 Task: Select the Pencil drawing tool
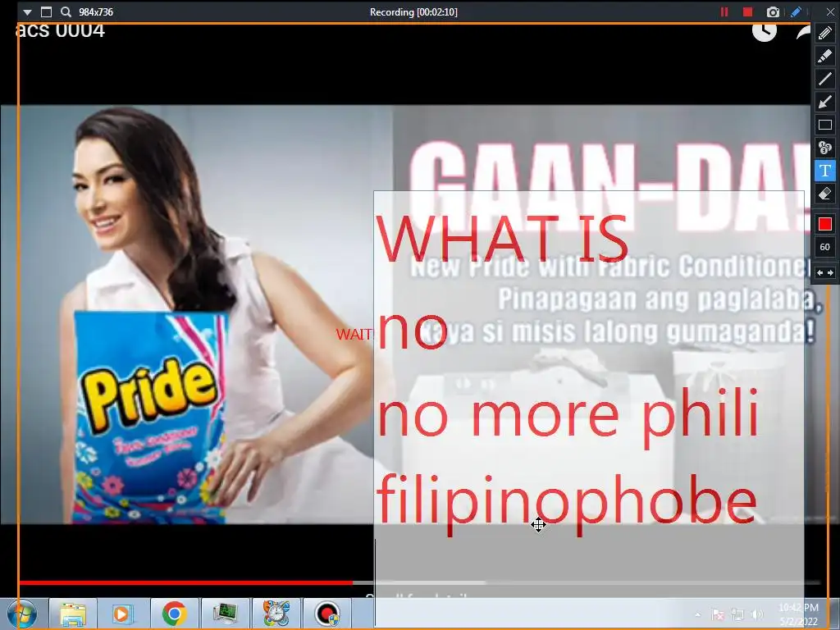825,33
